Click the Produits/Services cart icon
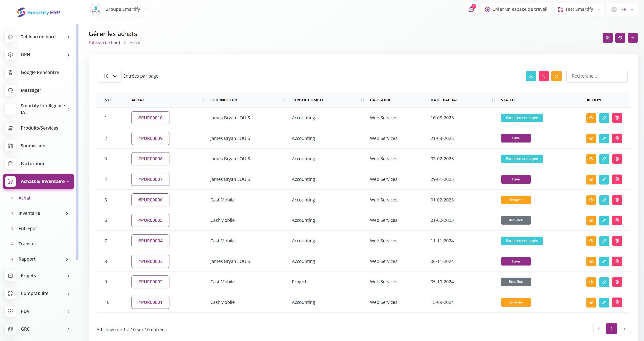Screen dimensions: 644x341 pyautogui.click(x=11, y=128)
